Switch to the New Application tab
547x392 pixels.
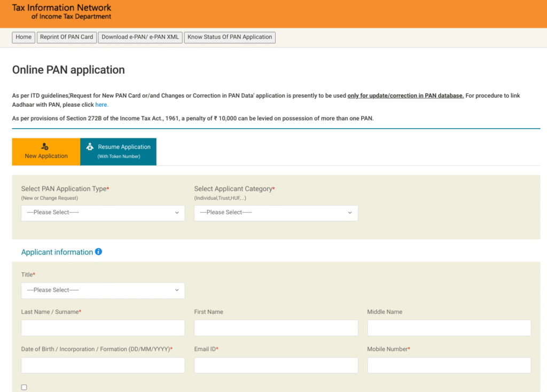pyautogui.click(x=46, y=152)
